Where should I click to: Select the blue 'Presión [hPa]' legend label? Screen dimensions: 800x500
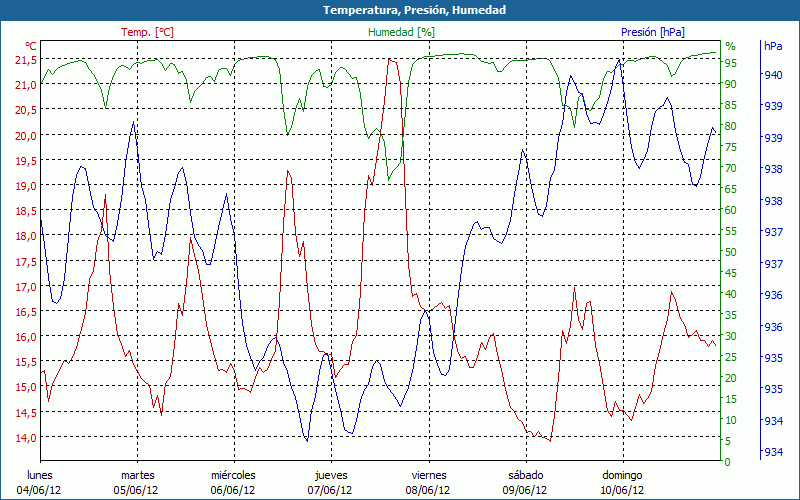pyautogui.click(x=653, y=32)
